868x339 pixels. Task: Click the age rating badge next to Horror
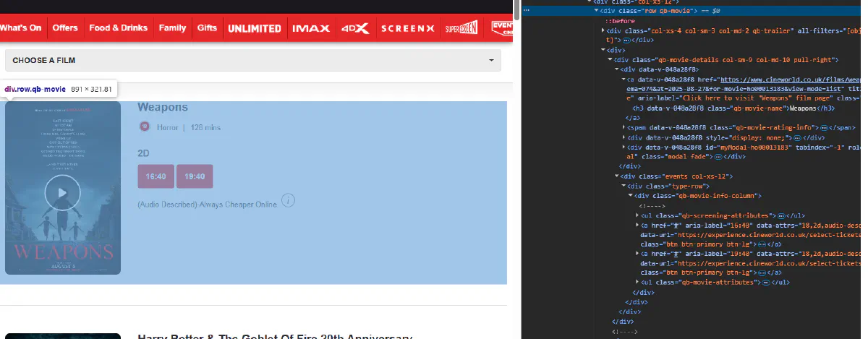[145, 127]
